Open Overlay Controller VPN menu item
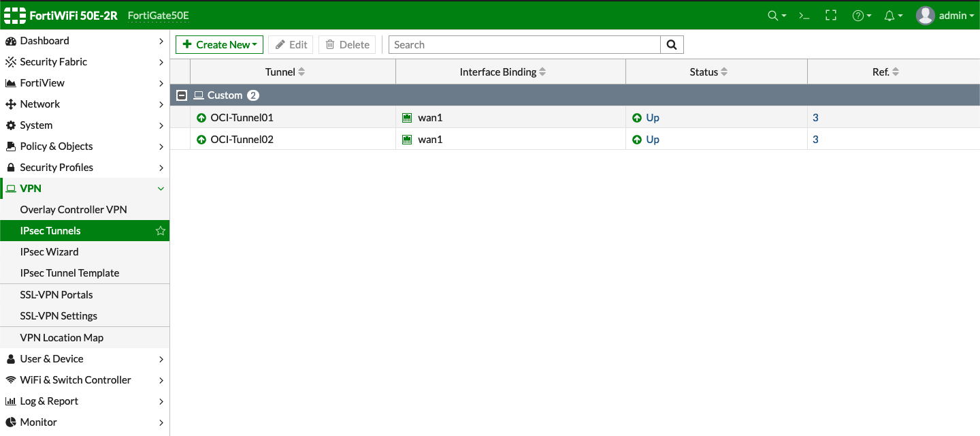The height and width of the screenshot is (436, 980). 73,210
